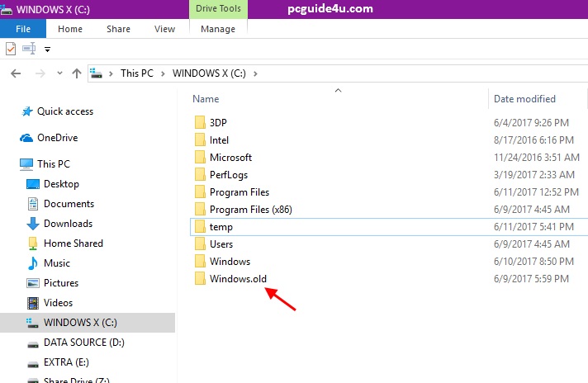Select the Windows.old folder icon
The image size is (588, 383).
[x=199, y=279]
